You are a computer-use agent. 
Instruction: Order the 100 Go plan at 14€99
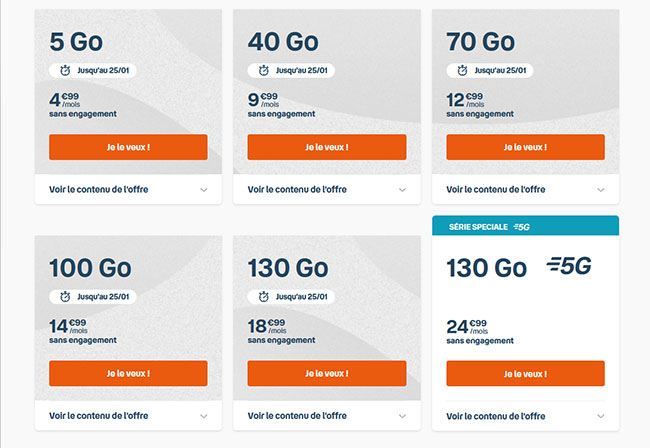pyautogui.click(x=128, y=373)
